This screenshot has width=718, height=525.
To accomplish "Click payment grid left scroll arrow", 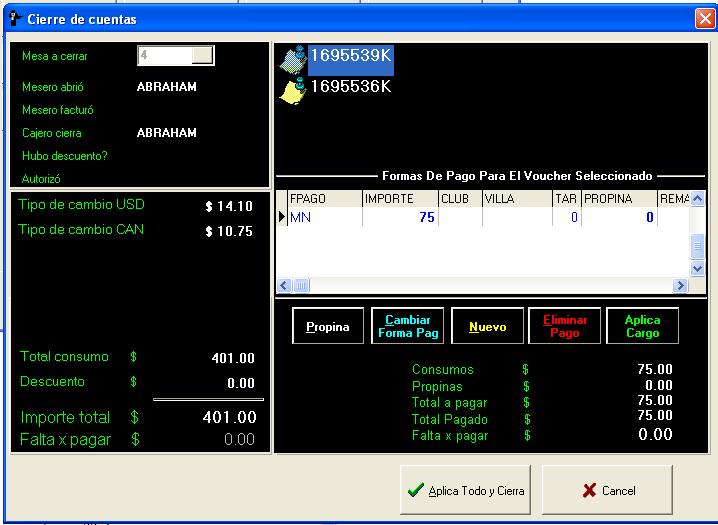I will tap(284, 286).
